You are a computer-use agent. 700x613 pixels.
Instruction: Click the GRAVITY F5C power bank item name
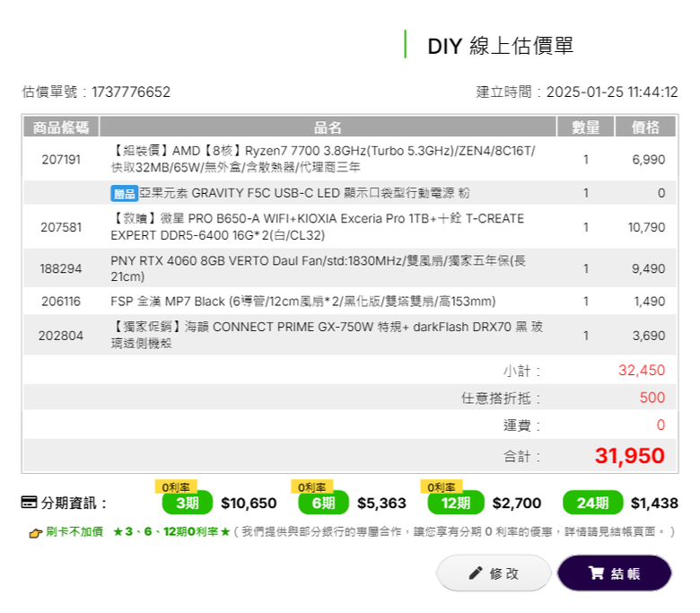(x=304, y=193)
